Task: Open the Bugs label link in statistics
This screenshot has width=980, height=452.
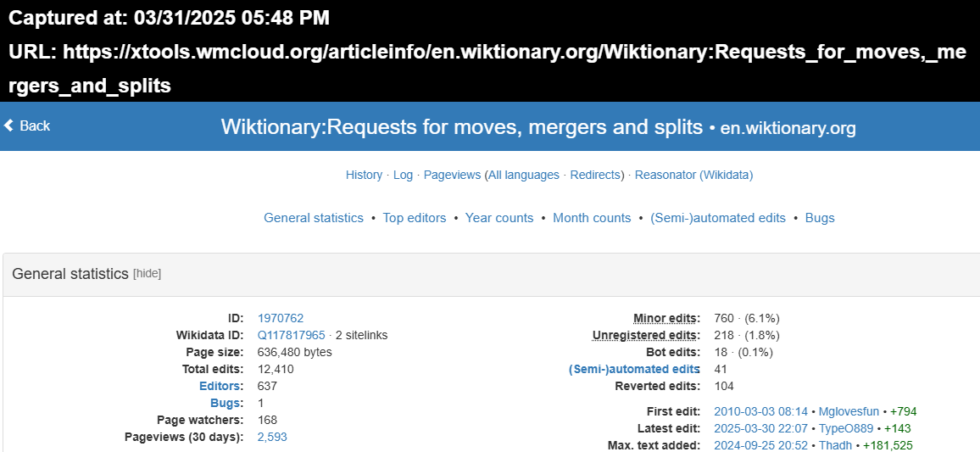Action: 226,403
